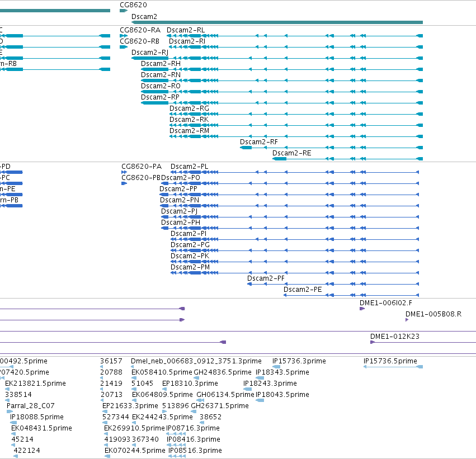Viewport: 476px width, 459px height.
Task: Select transcript Dscam2-RG
Action: click(296, 114)
